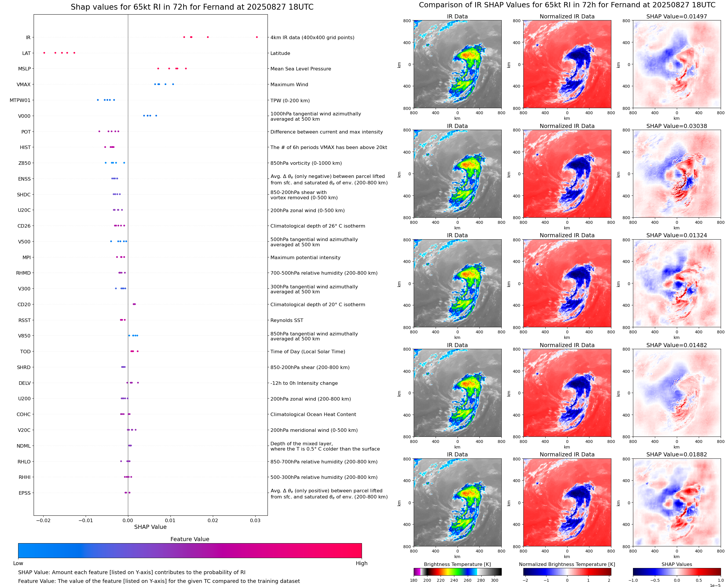Click SHAP map titled SHAP Value=0.03038
Viewport: 728px width, 587px height.
point(677,174)
